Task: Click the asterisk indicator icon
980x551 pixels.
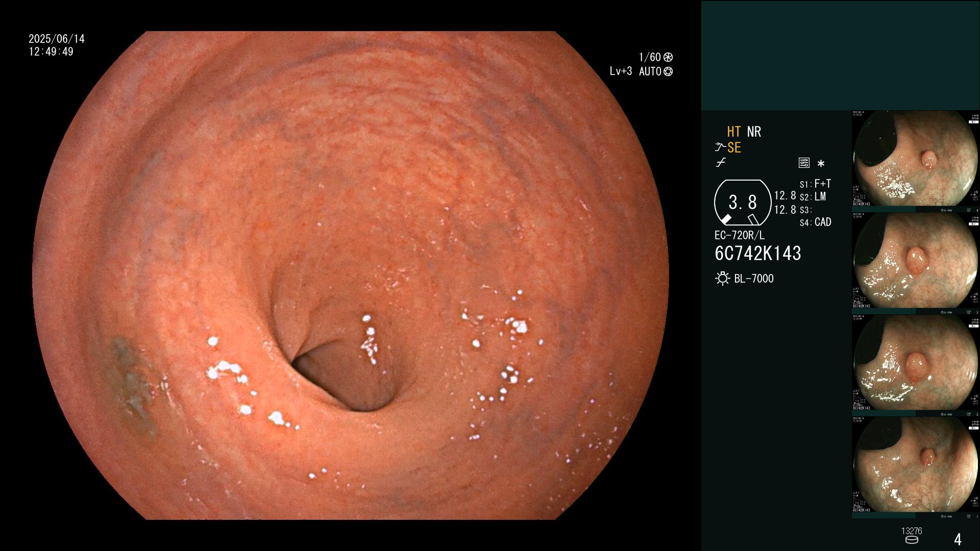Action: click(x=821, y=164)
